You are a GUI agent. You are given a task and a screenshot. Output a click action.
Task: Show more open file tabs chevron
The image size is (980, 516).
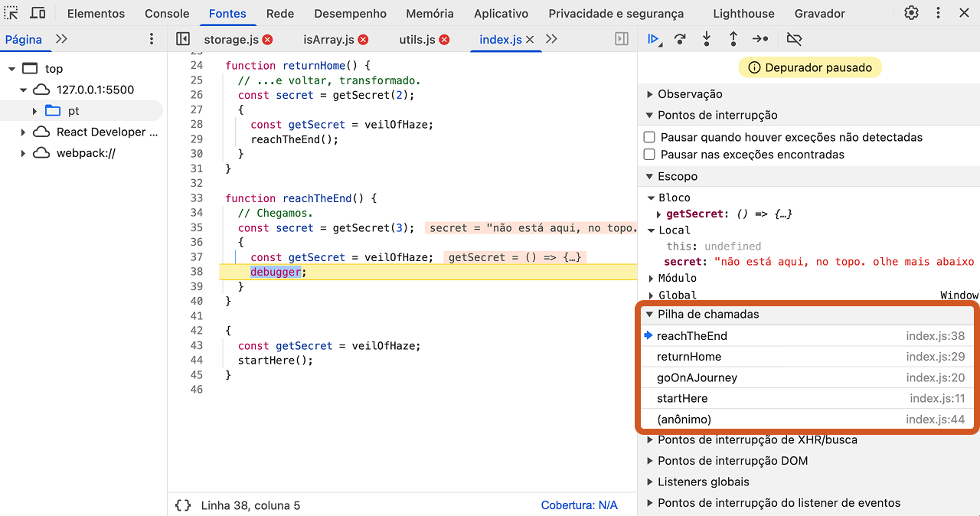(x=551, y=39)
